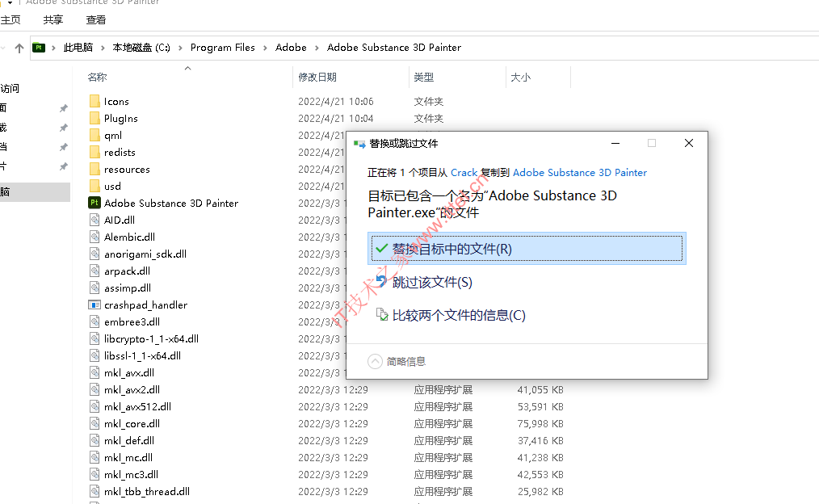Open the Adobe Substance 3D Painter destination link
Image resolution: width=819 pixels, height=504 pixels.
[580, 173]
